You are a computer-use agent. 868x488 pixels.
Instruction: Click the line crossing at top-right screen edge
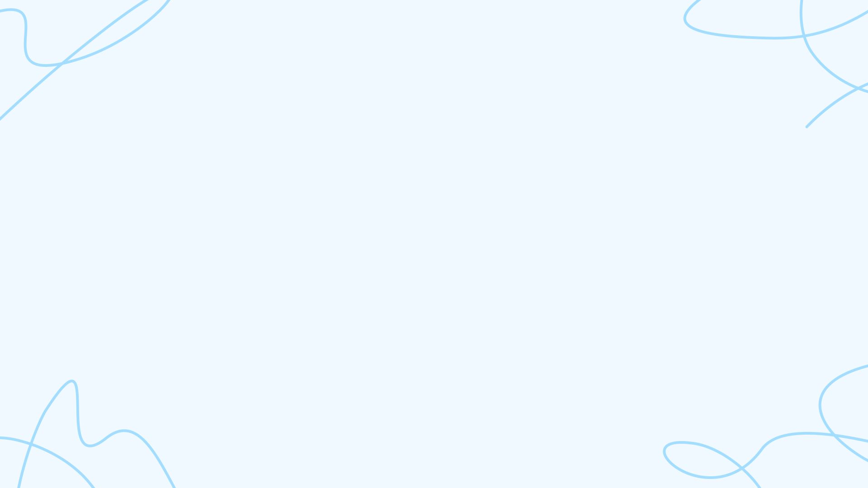[858, 89]
